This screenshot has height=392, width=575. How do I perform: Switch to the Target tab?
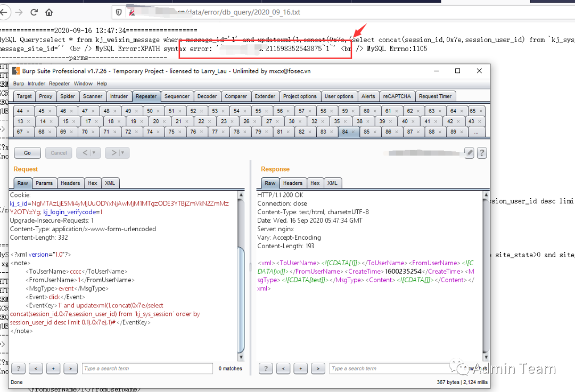point(24,96)
